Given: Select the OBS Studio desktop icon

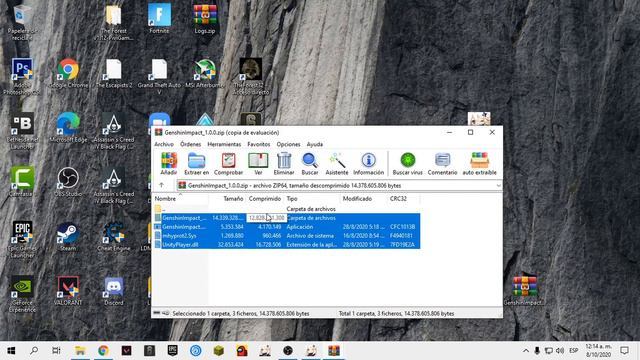Looking at the screenshot, I should click(x=68, y=182).
